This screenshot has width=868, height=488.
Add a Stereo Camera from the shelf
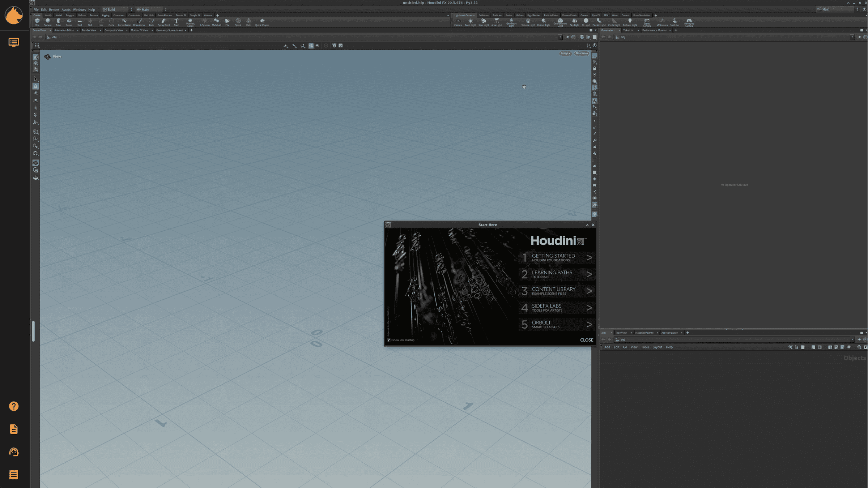click(647, 23)
